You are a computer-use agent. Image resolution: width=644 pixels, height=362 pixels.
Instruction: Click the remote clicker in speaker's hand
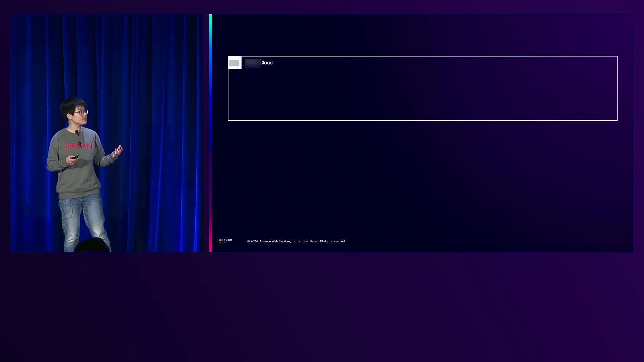click(75, 157)
